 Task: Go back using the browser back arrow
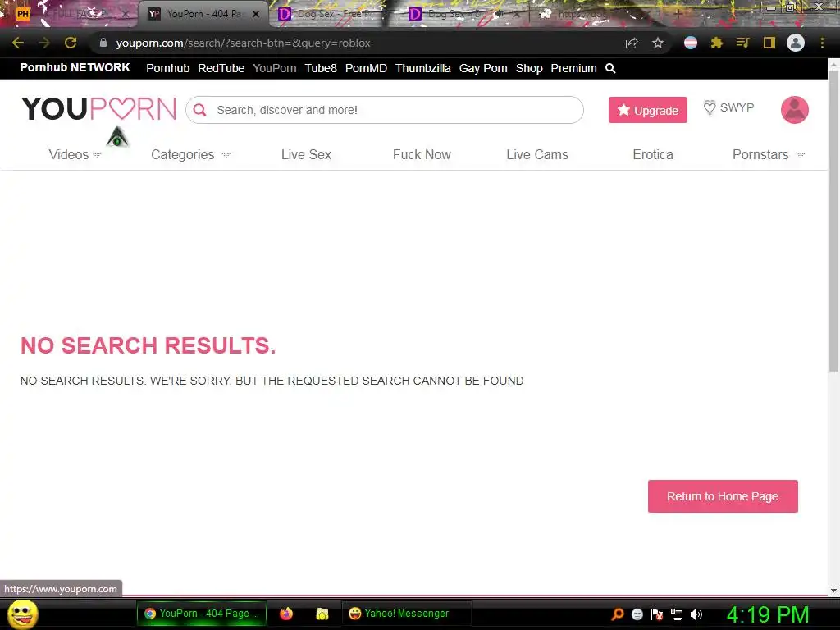click(x=18, y=43)
